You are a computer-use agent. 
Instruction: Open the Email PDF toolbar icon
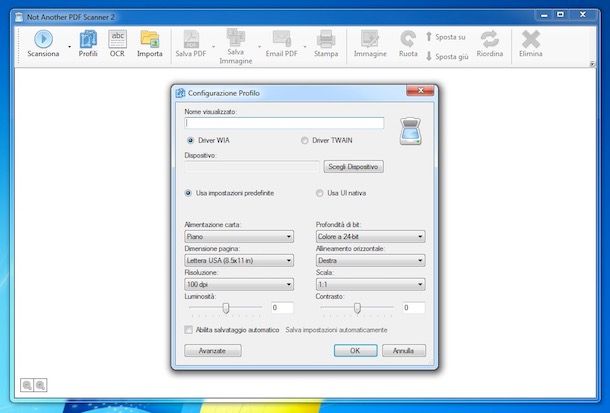tap(282, 44)
